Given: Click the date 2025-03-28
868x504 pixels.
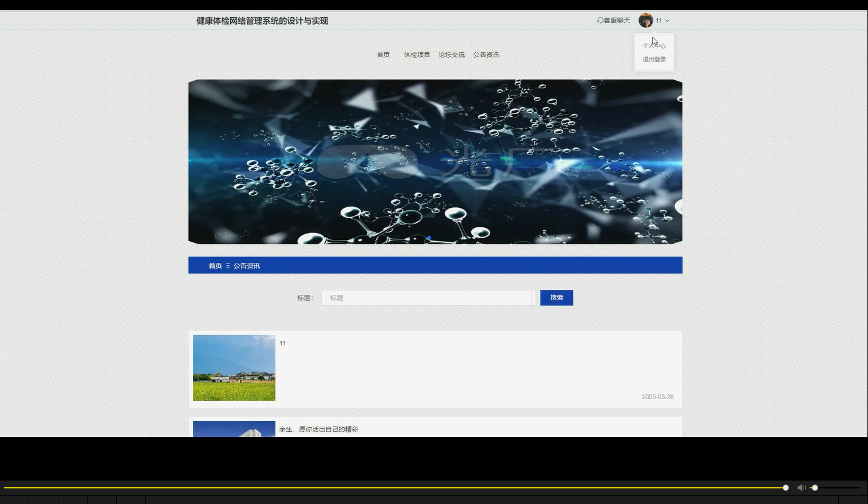Looking at the screenshot, I should click(657, 397).
